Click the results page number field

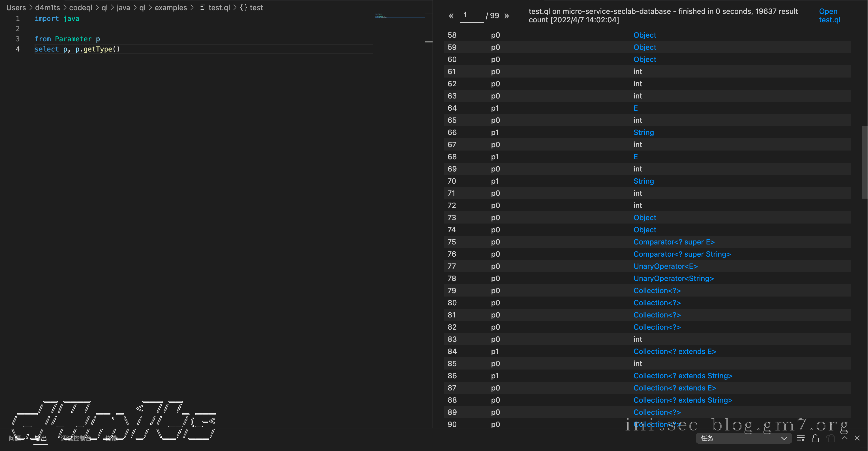tap(472, 15)
